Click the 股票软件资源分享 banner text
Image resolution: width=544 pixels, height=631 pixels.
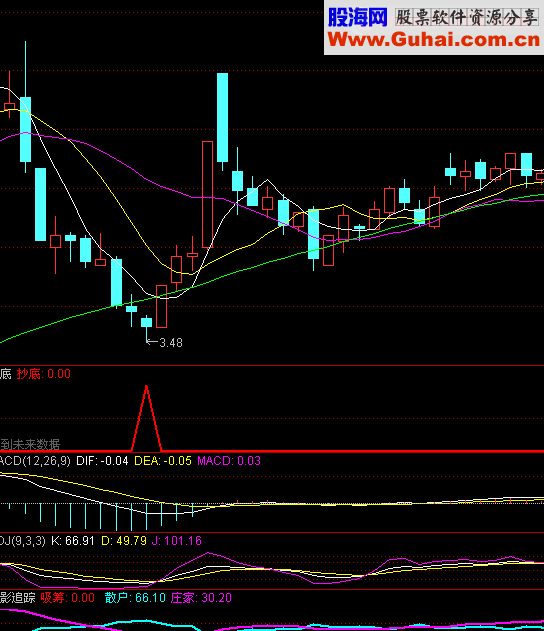(467, 18)
